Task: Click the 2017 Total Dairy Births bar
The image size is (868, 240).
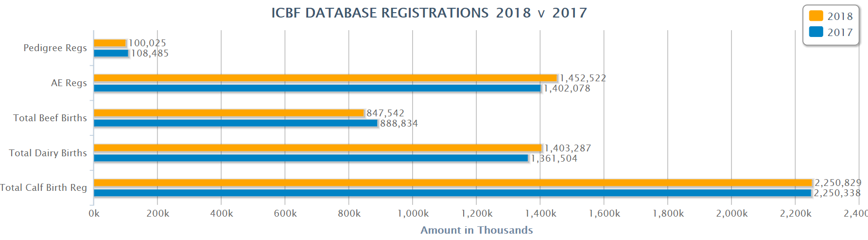Action: (311, 158)
